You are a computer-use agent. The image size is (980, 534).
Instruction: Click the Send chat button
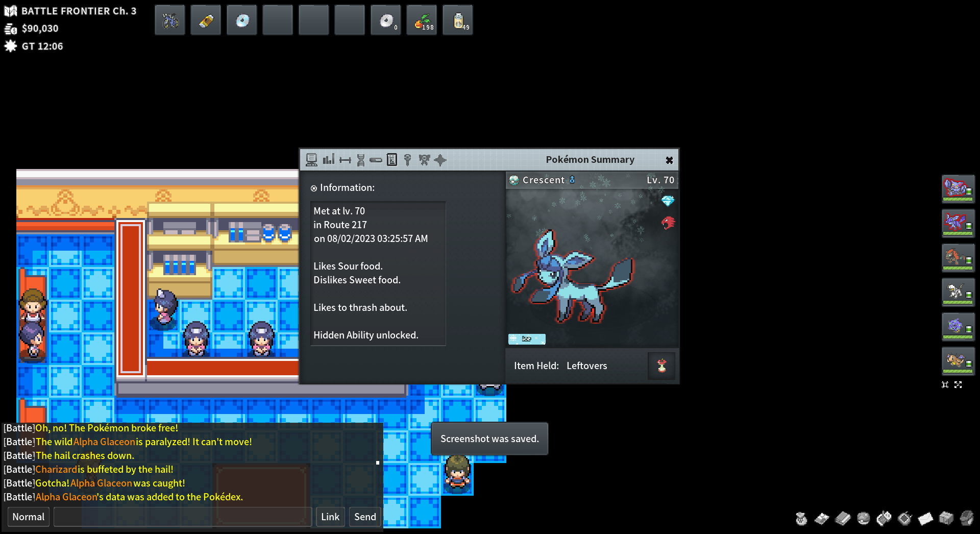click(x=365, y=517)
